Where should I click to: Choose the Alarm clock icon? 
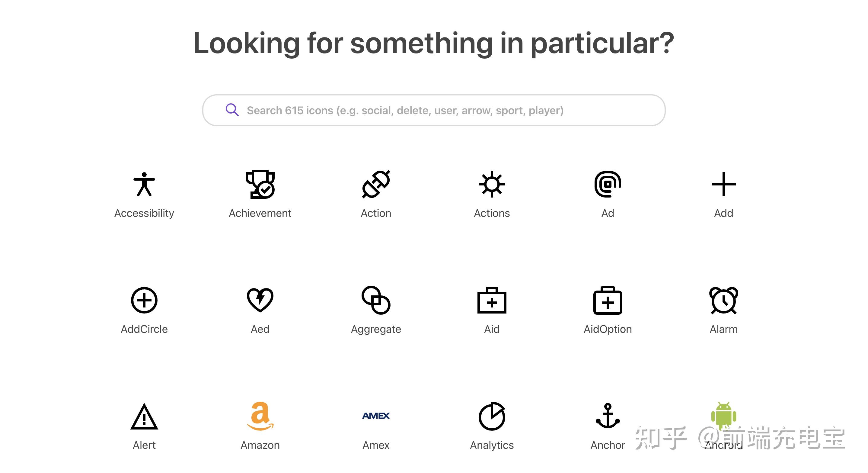724,300
